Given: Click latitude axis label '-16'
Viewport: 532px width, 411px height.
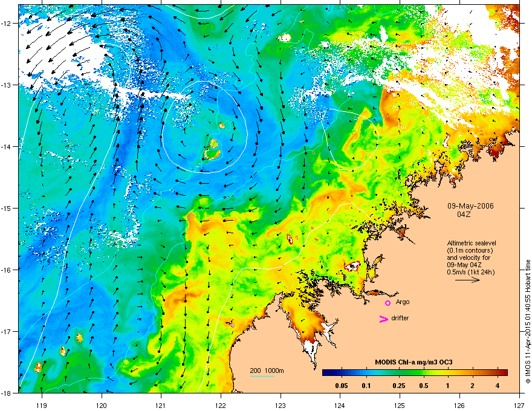Looking at the screenshot, I should coord(6,270).
